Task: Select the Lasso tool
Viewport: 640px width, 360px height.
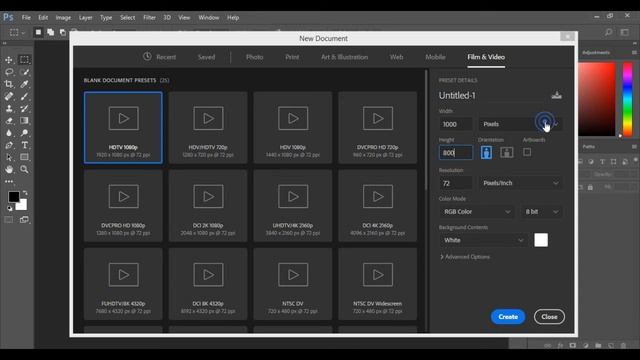Action: pos(9,72)
